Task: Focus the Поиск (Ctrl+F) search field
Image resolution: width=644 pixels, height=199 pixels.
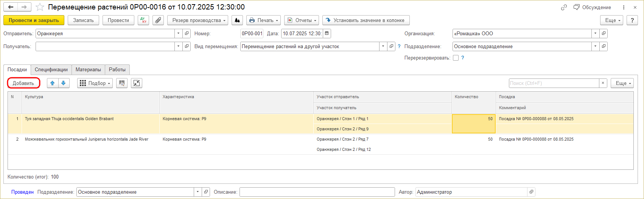Action: click(554, 83)
